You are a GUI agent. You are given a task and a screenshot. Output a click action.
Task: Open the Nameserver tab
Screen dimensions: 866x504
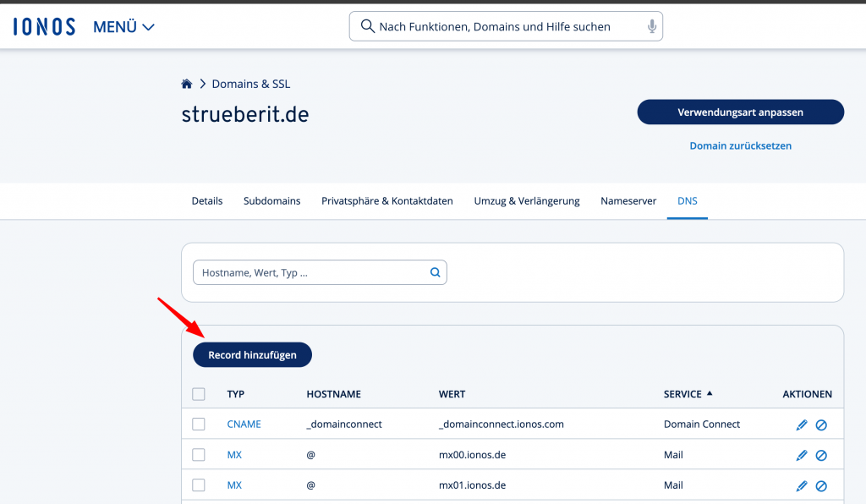[x=628, y=201]
